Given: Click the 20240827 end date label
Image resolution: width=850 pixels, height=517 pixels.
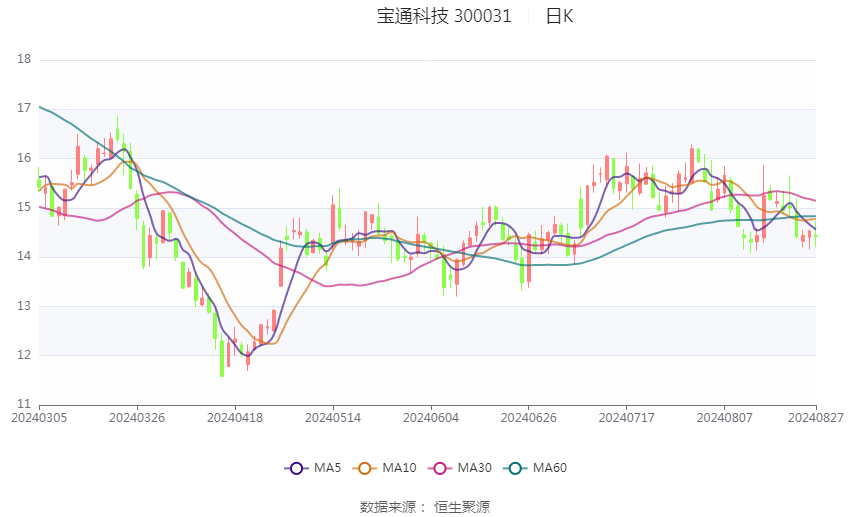Looking at the screenshot, I should tap(816, 416).
